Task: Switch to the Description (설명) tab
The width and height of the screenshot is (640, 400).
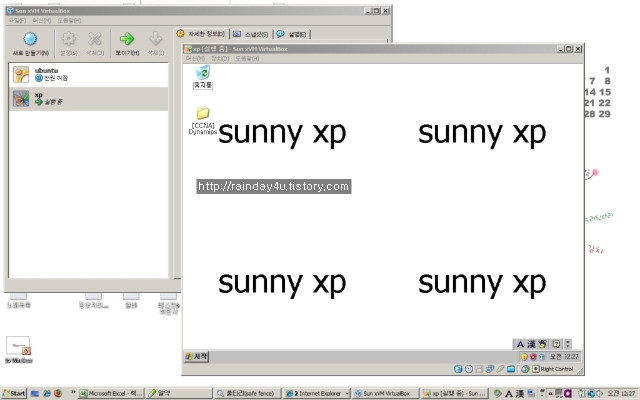Action: [x=291, y=34]
